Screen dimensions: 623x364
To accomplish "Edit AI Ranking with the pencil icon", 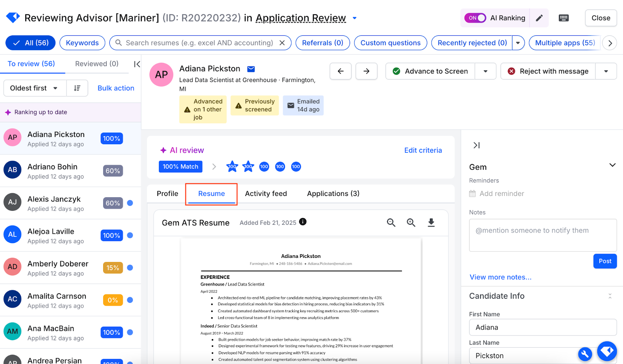I will (539, 18).
